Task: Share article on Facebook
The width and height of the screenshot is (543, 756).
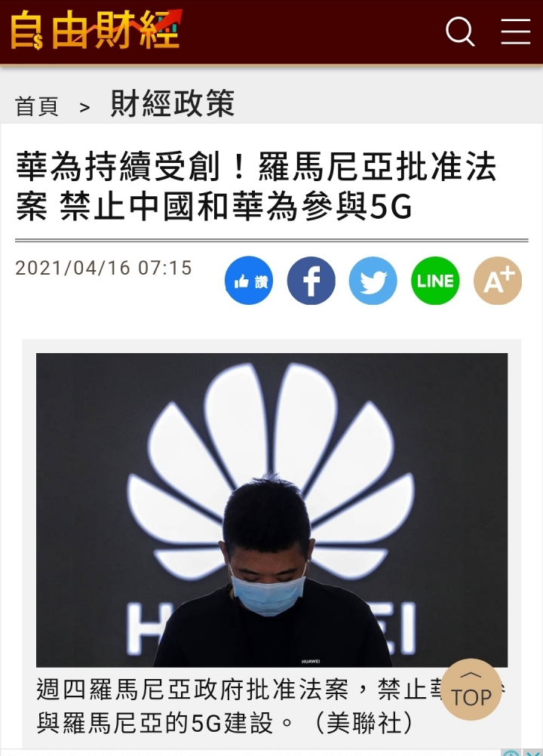Action: (x=311, y=281)
